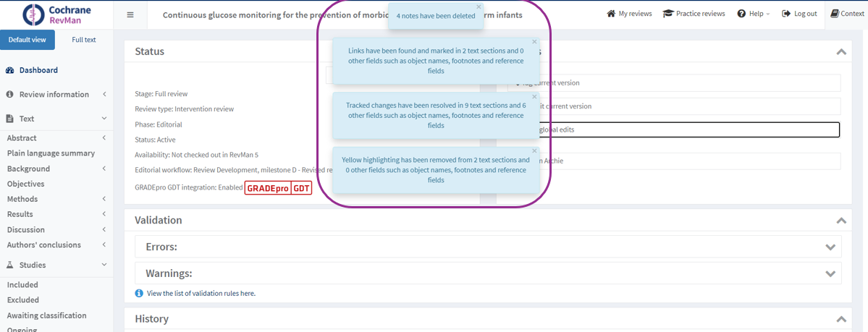Click the Log out icon
The image size is (868, 332).
point(786,14)
